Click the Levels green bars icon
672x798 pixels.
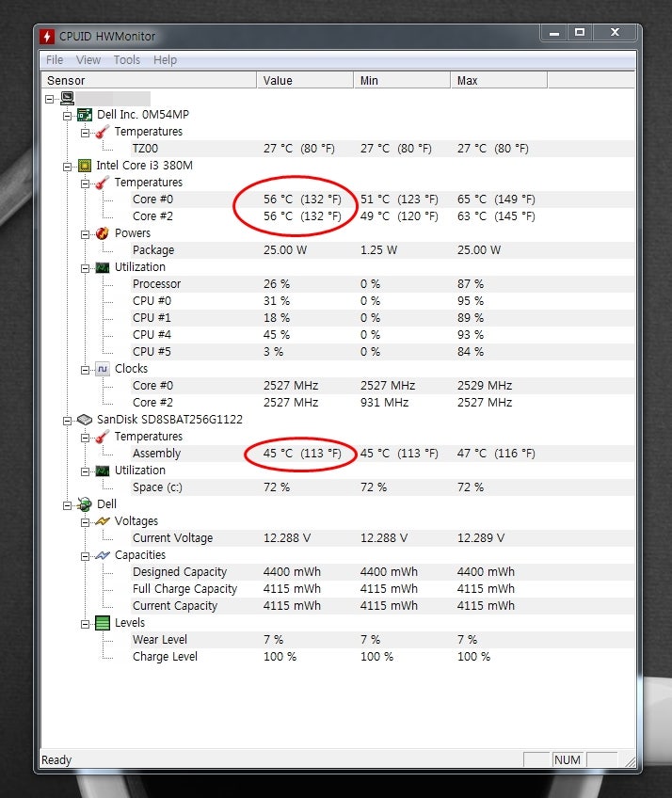click(103, 623)
